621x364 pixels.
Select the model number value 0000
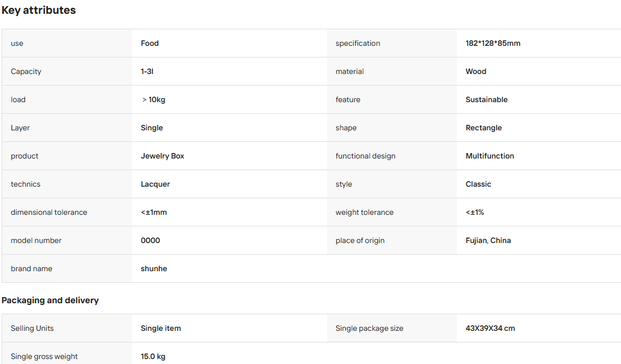tap(150, 240)
